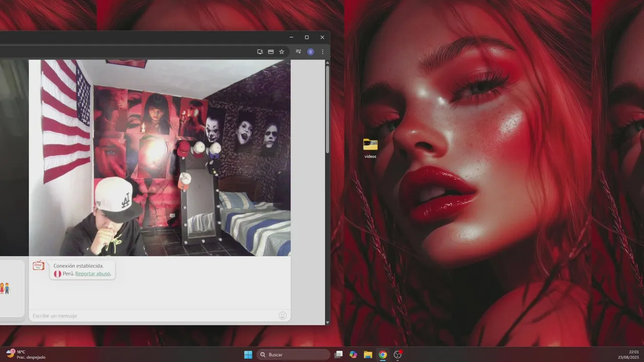This screenshot has height=362, width=644.
Task: Click the Buscar taskbar search box
Action: coord(293,354)
